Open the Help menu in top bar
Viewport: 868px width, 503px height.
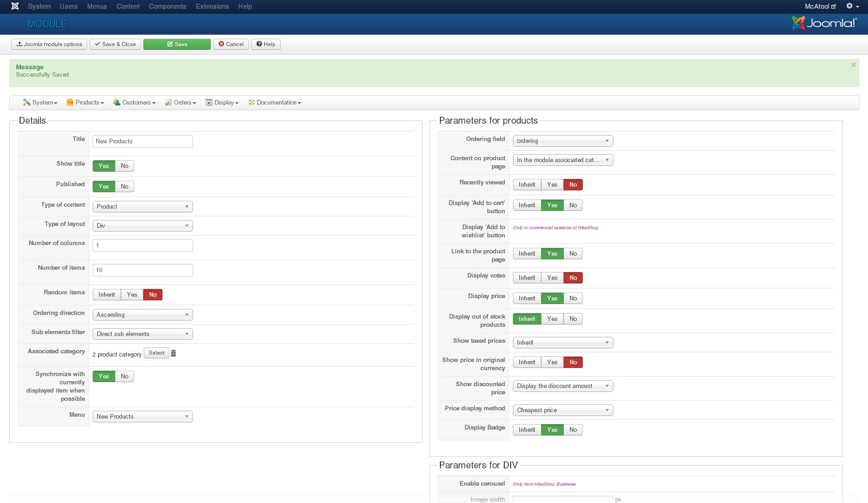(x=245, y=6)
